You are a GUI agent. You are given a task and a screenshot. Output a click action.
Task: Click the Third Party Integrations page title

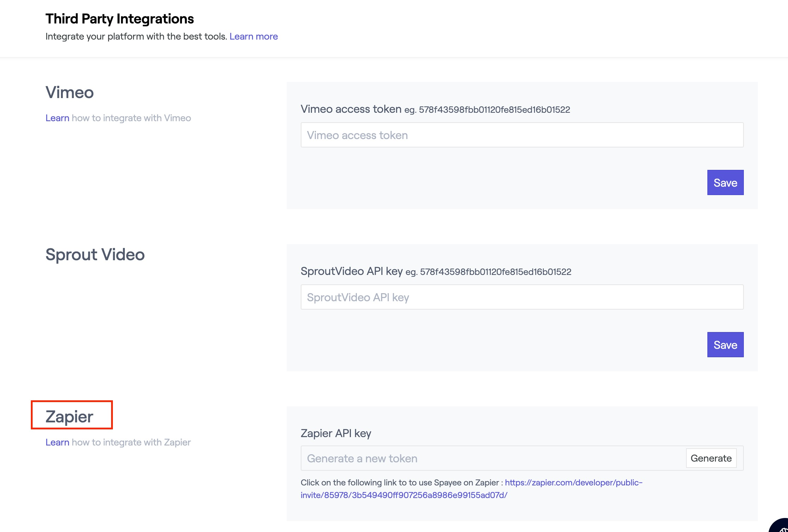pos(120,19)
